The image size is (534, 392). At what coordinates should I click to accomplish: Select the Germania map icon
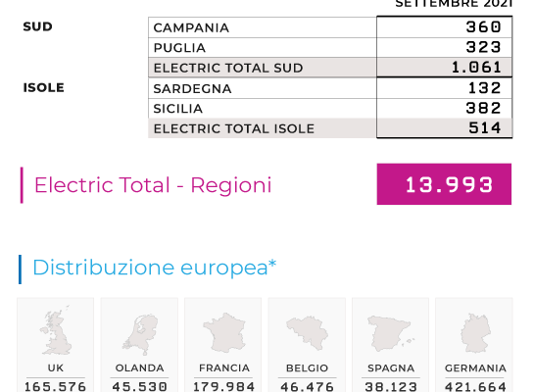476,333
